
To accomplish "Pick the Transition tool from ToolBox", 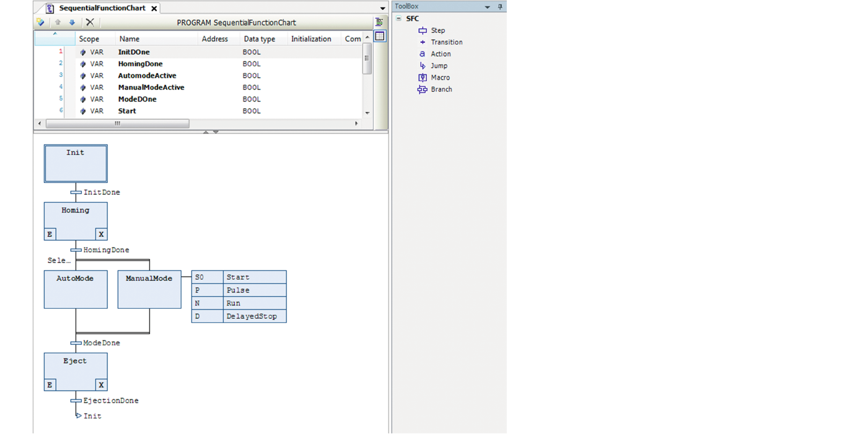I will point(446,42).
